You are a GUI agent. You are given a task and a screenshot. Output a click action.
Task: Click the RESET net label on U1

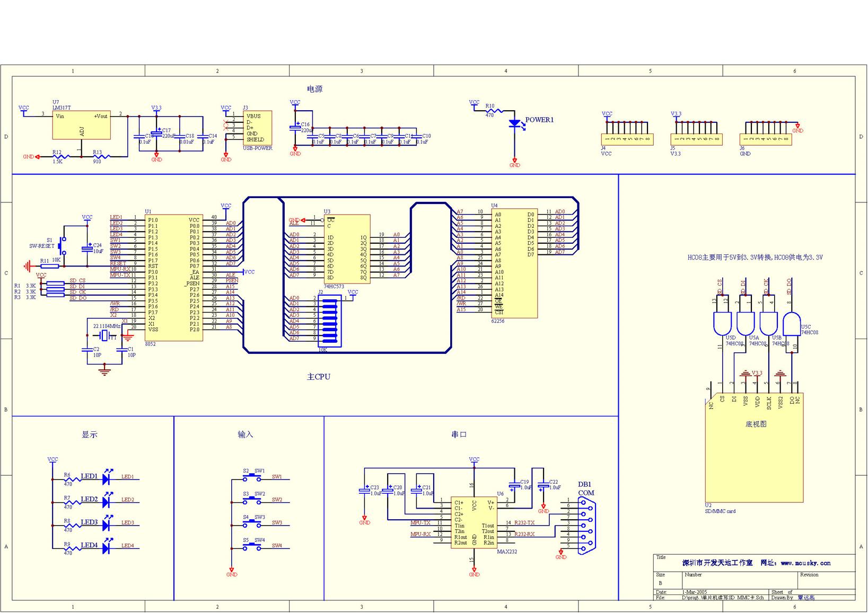[118, 263]
